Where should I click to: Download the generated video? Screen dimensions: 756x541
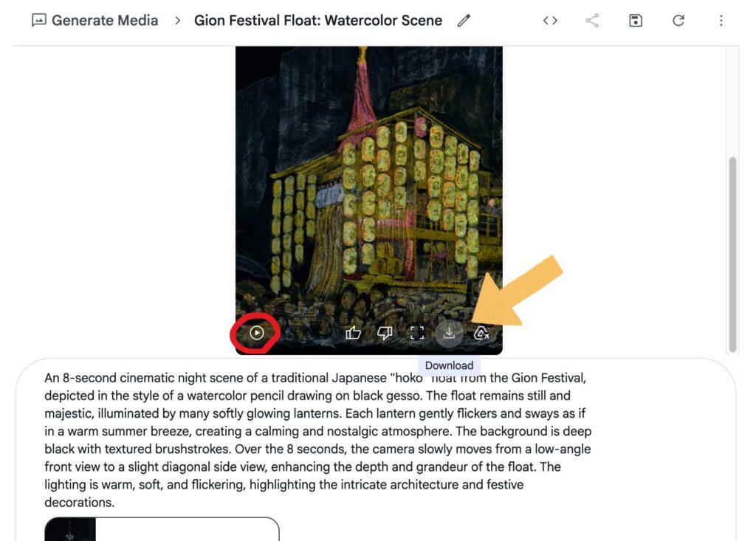(449, 333)
